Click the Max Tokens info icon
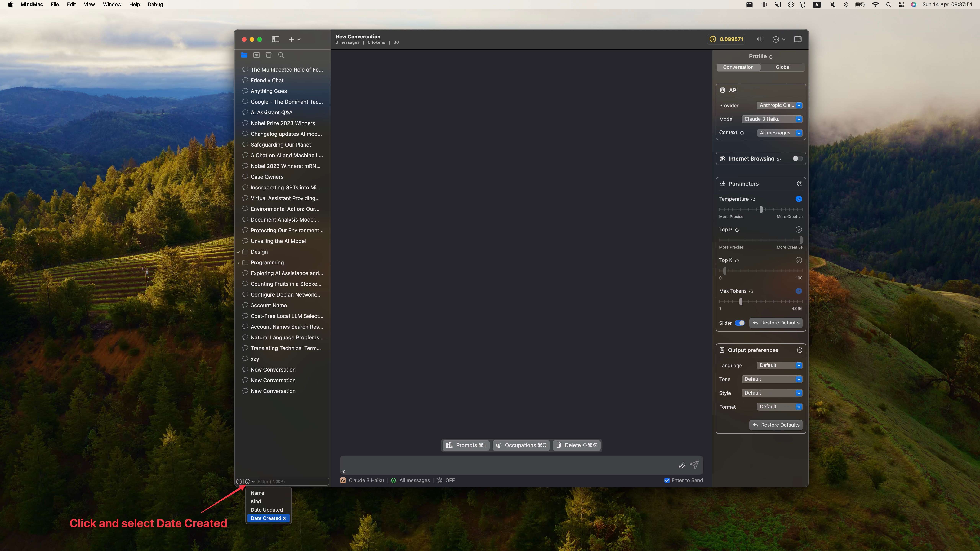The height and width of the screenshot is (551, 980). pyautogui.click(x=751, y=291)
